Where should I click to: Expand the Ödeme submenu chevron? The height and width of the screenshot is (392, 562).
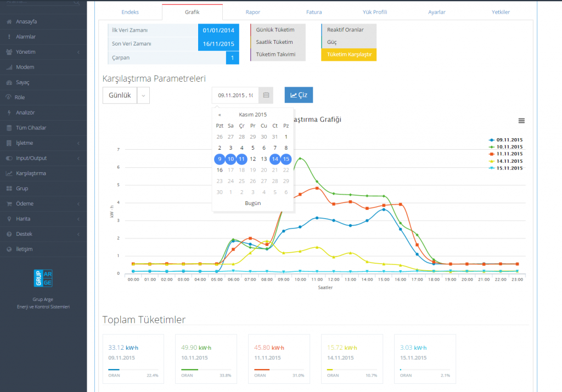pos(78,204)
